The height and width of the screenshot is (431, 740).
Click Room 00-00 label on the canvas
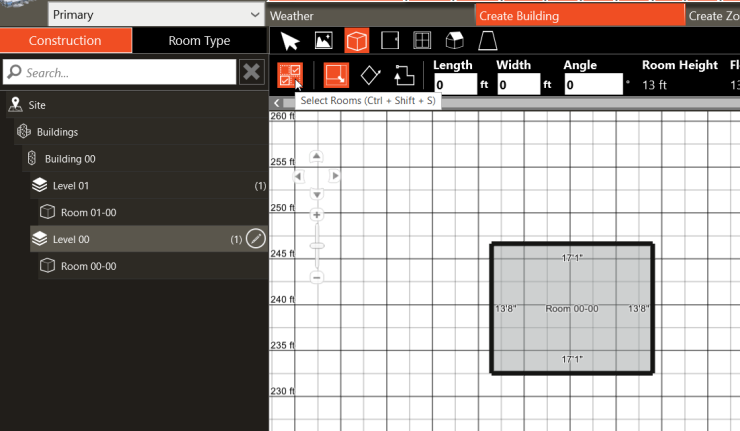(x=572, y=309)
